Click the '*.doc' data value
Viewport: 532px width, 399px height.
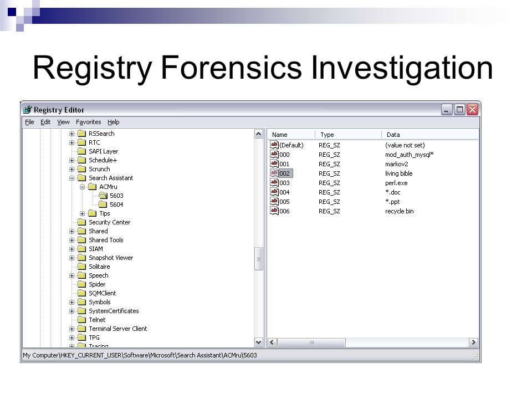pos(393,192)
